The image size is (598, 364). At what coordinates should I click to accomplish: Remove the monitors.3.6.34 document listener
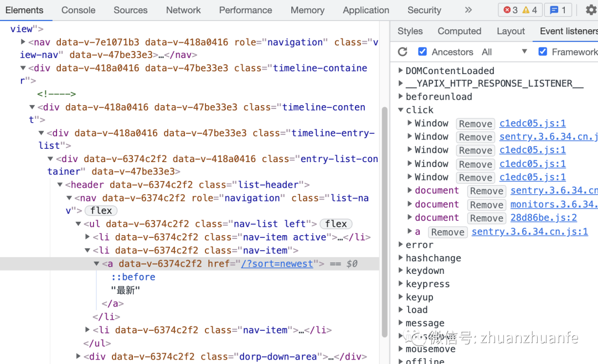pos(486,205)
